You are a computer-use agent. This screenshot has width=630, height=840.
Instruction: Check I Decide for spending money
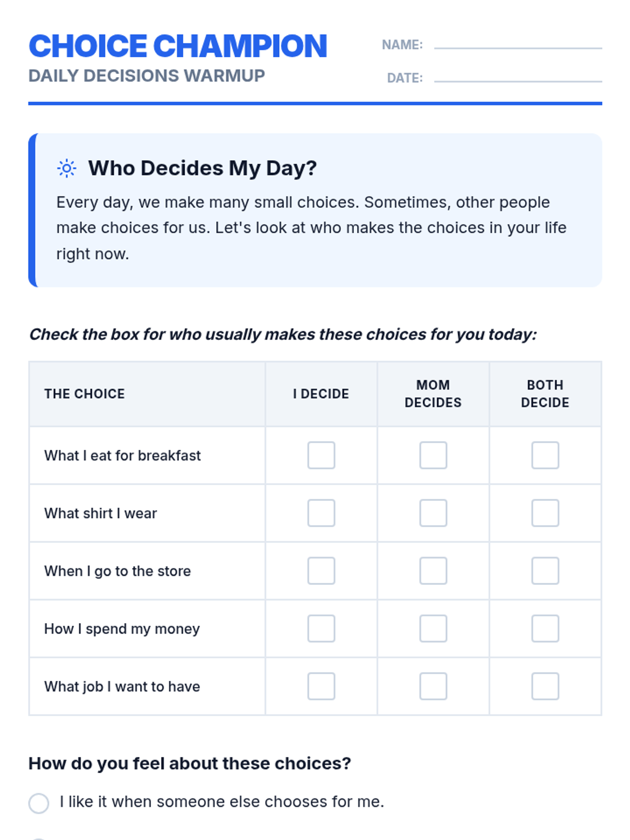(x=321, y=628)
